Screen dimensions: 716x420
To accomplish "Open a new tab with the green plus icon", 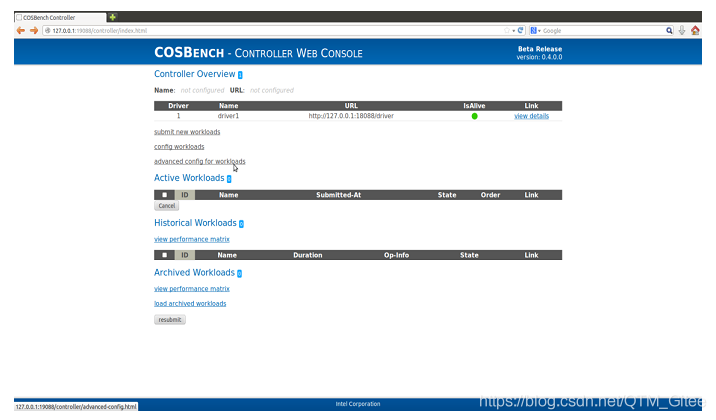I will point(112,17).
